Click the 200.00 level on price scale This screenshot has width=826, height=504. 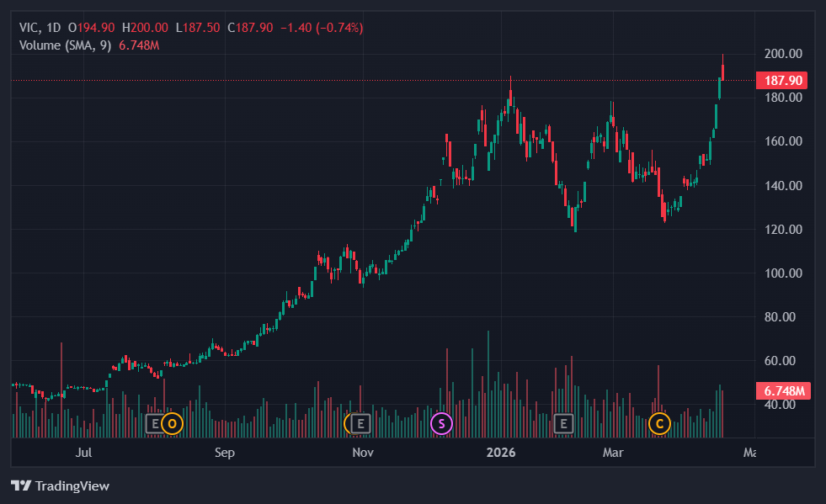[x=781, y=54]
